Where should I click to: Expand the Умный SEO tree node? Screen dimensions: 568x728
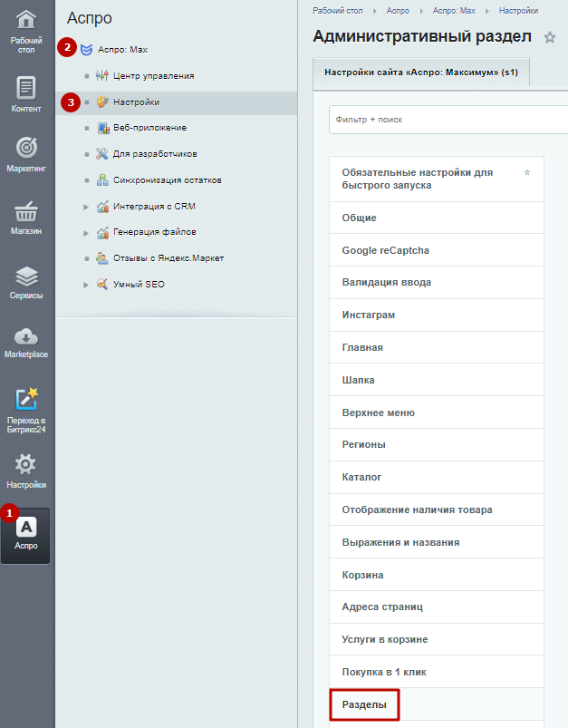86,285
